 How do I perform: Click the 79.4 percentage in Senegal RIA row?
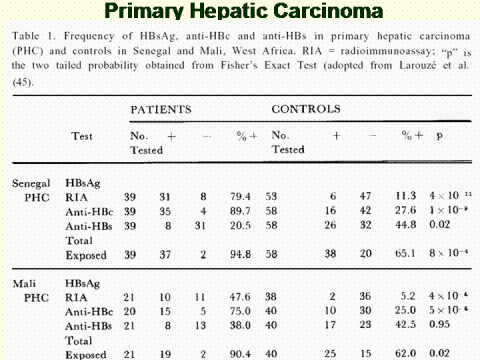click(240, 196)
